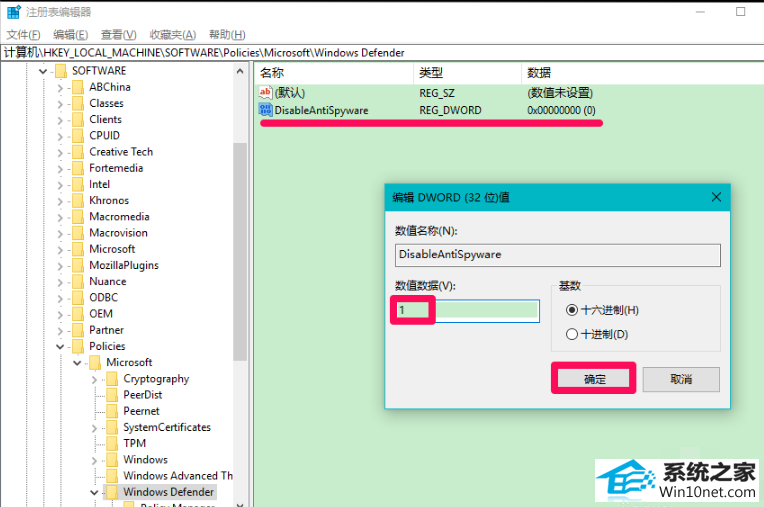This screenshot has height=507, width=764.
Task: Click the Cryptography folder icon
Action: point(112,378)
